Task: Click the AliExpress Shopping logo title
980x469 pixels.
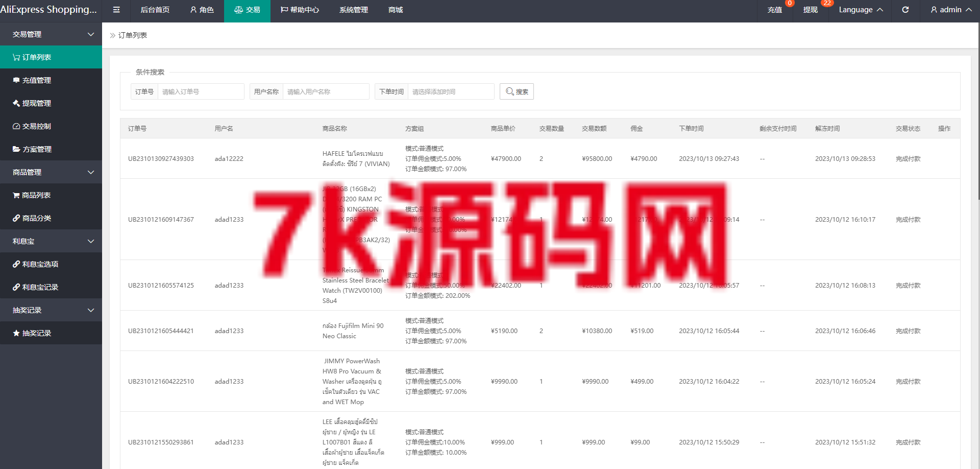Action: point(48,10)
